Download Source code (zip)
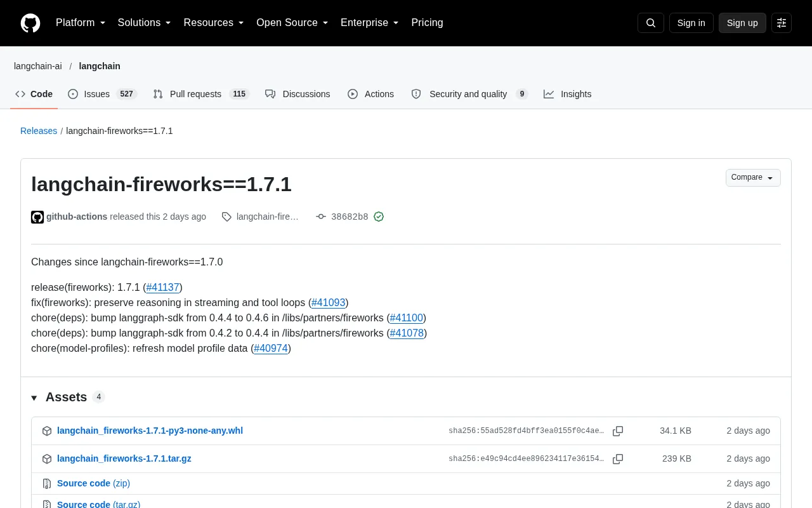 (x=93, y=483)
